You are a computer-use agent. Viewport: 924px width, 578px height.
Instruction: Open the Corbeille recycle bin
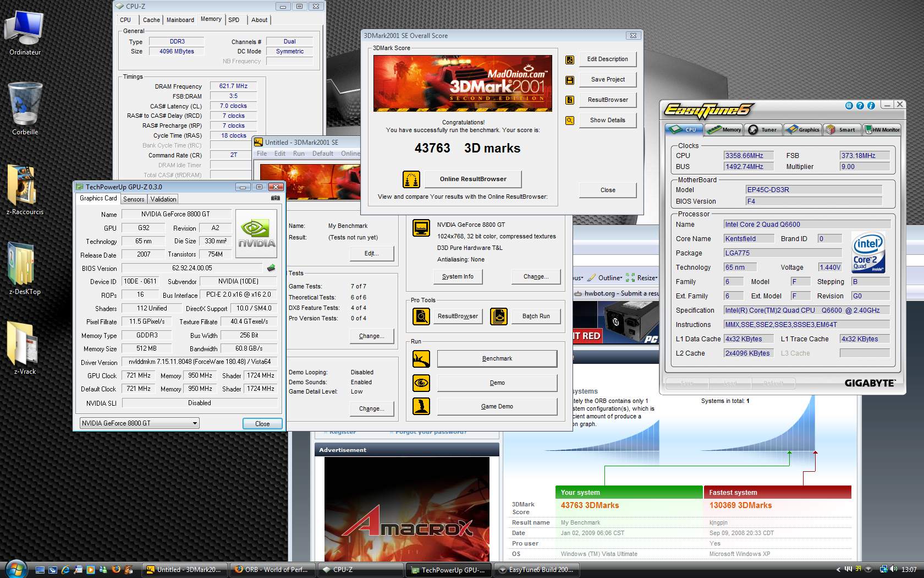[x=25, y=109]
